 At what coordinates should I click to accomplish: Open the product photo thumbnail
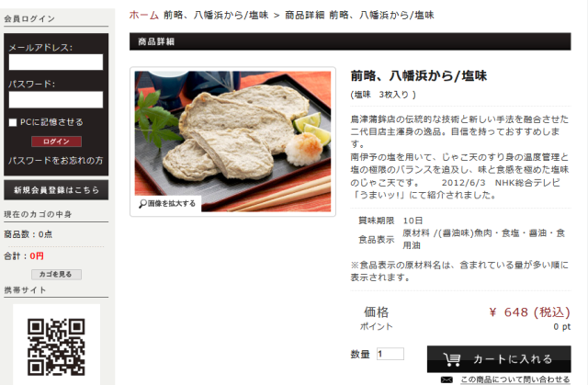pos(232,142)
